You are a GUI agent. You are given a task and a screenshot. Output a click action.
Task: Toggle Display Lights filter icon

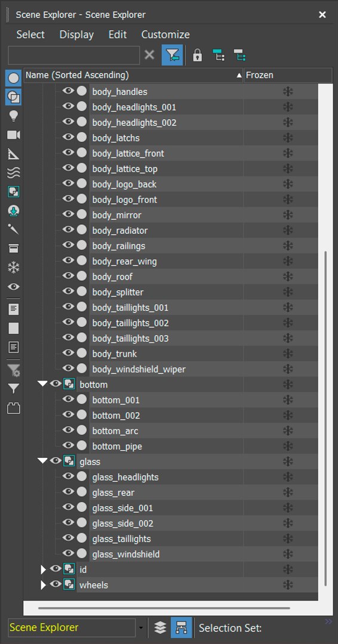(14, 116)
